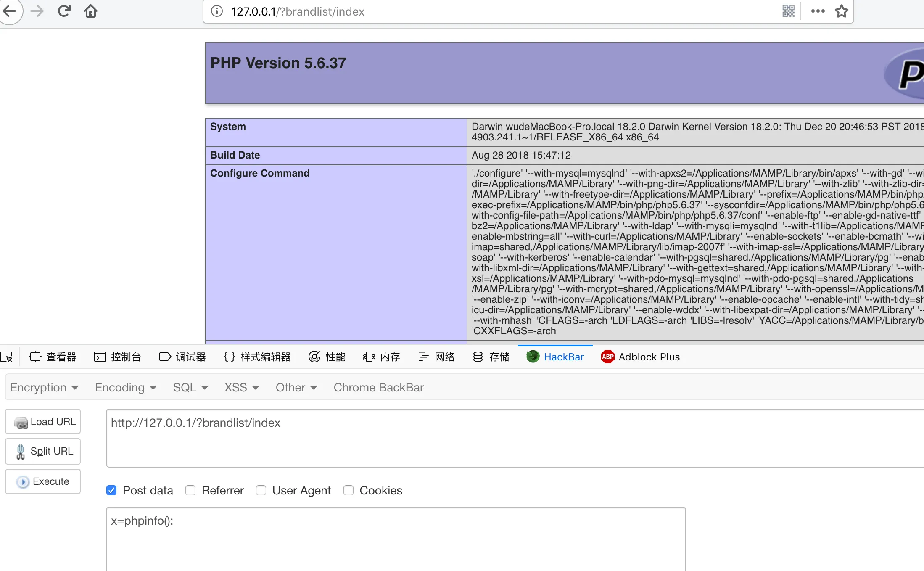Click the browser reload icon
Viewport: 924px width, 571px height.
pyautogui.click(x=64, y=11)
